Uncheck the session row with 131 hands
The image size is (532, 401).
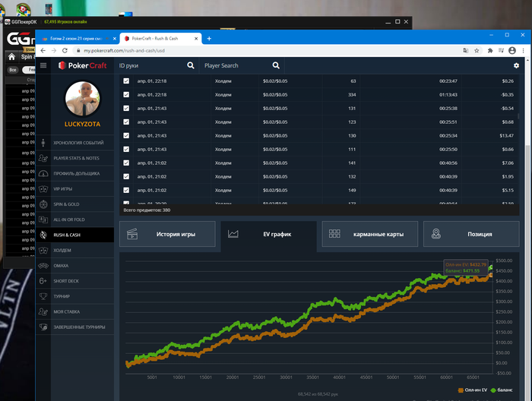coord(126,108)
